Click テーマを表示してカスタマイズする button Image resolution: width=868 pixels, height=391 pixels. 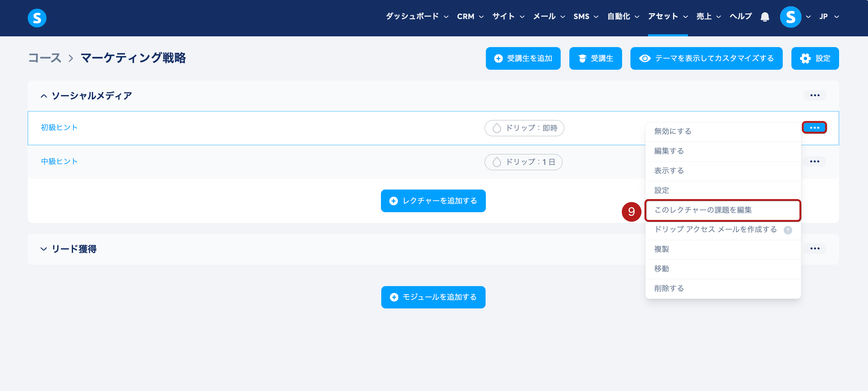[x=706, y=58]
